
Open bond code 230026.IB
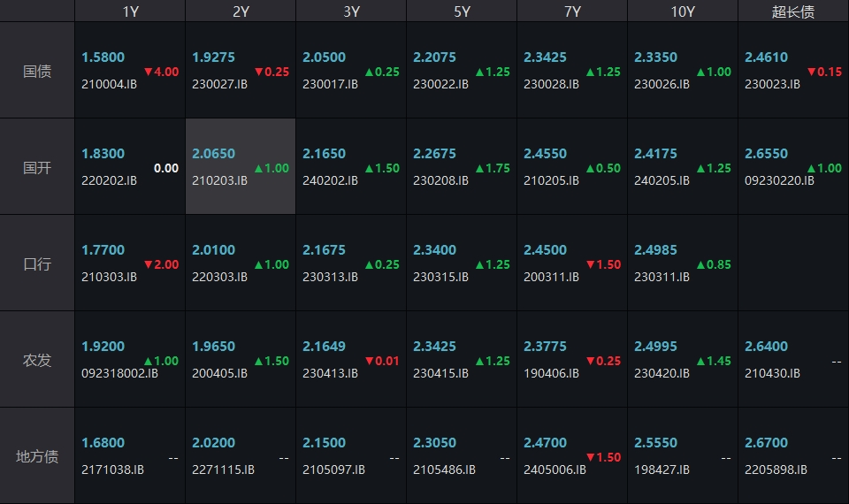[x=662, y=84]
